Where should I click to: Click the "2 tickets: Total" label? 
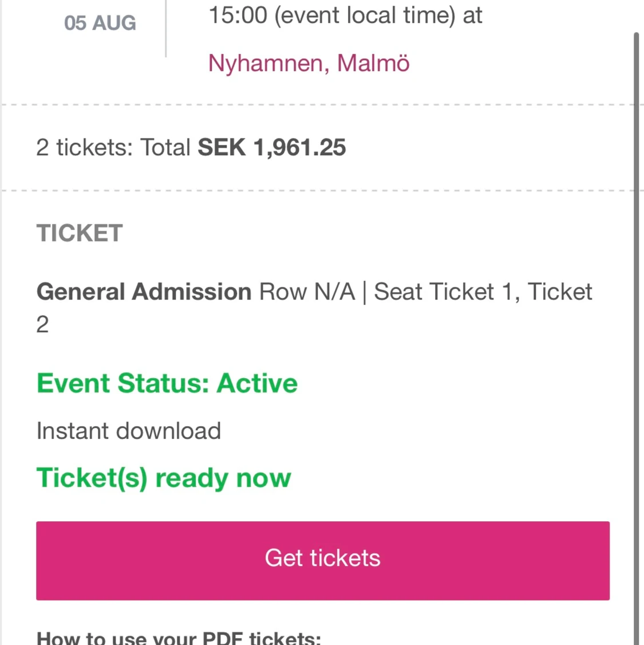tap(113, 148)
